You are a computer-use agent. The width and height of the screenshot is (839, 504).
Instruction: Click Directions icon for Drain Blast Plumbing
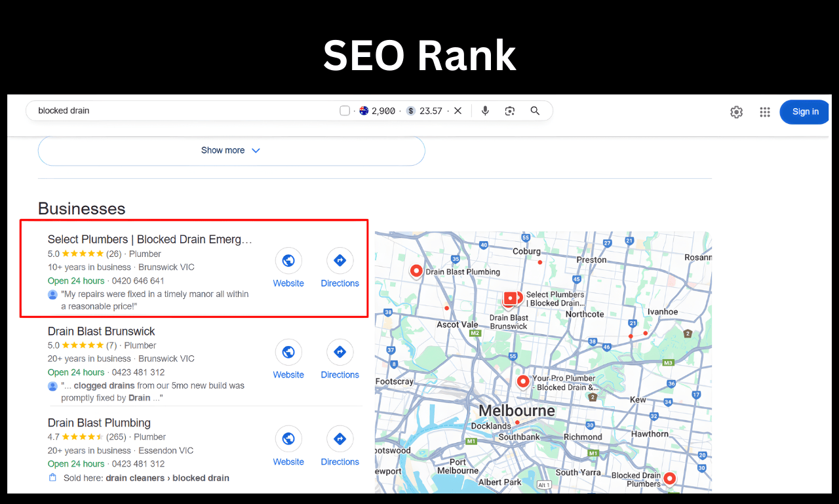(x=340, y=439)
